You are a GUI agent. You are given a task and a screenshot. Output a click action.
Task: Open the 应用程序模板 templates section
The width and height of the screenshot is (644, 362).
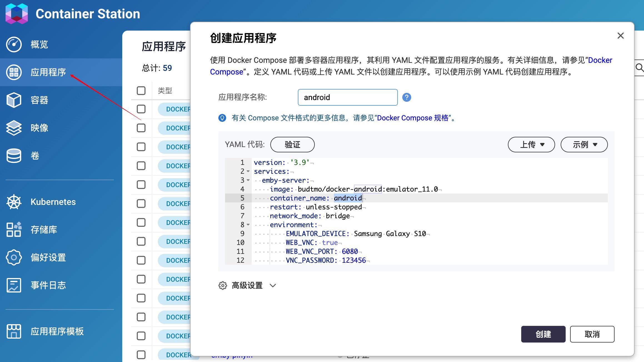tap(14, 331)
